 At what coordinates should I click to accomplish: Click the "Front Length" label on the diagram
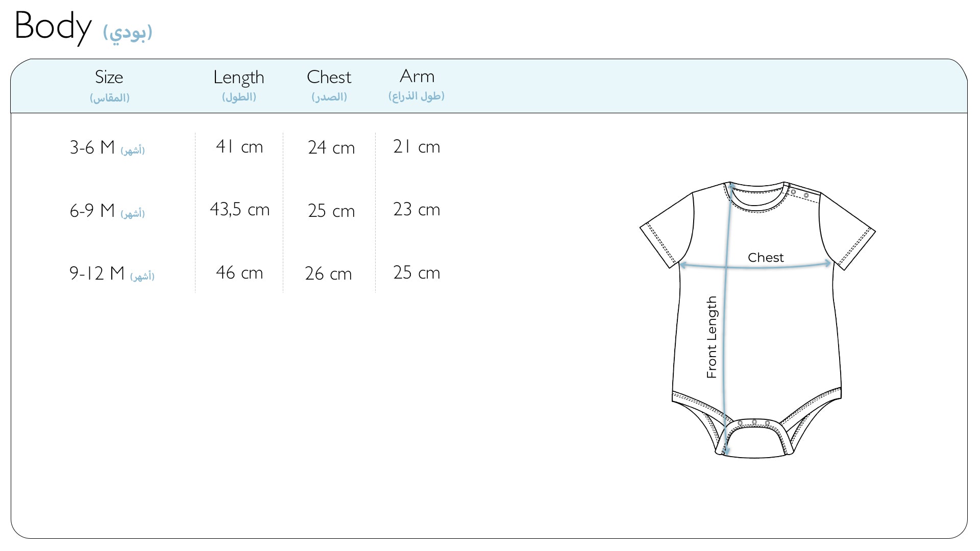tap(712, 337)
